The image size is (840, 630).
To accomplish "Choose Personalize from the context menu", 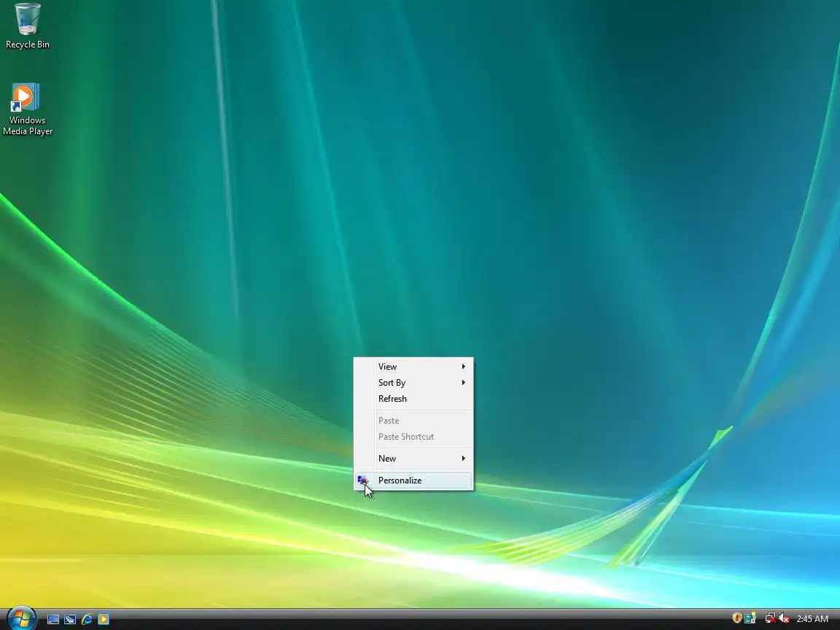I will tap(413, 481).
